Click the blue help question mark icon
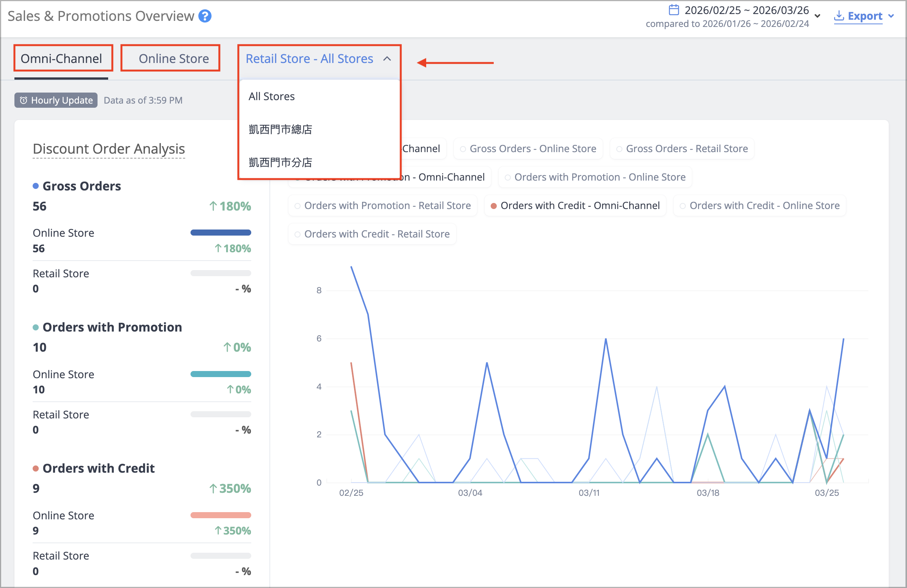The width and height of the screenshot is (907, 588). pyautogui.click(x=205, y=16)
